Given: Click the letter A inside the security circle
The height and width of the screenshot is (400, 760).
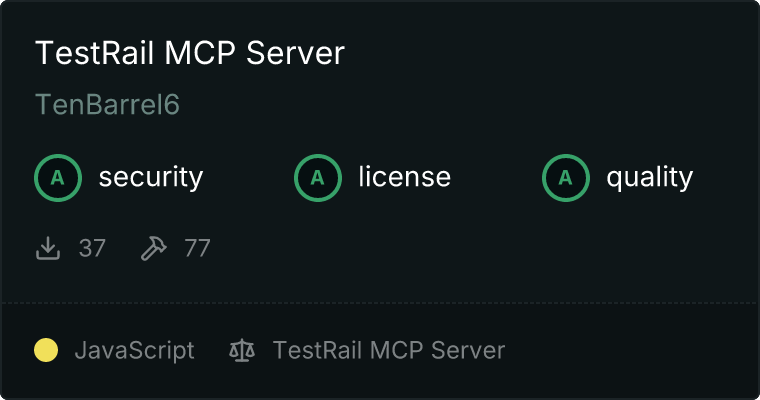Looking at the screenshot, I should [x=58, y=178].
